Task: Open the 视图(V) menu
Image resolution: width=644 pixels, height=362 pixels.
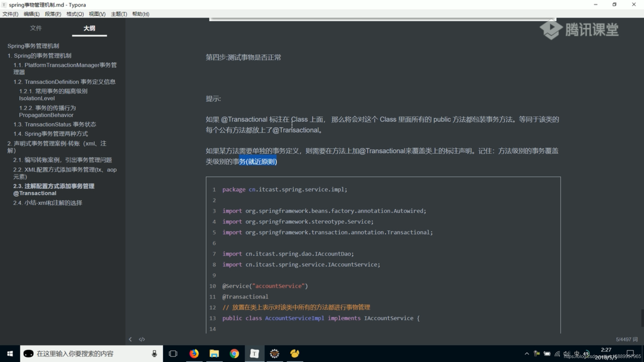Action: 97,14
